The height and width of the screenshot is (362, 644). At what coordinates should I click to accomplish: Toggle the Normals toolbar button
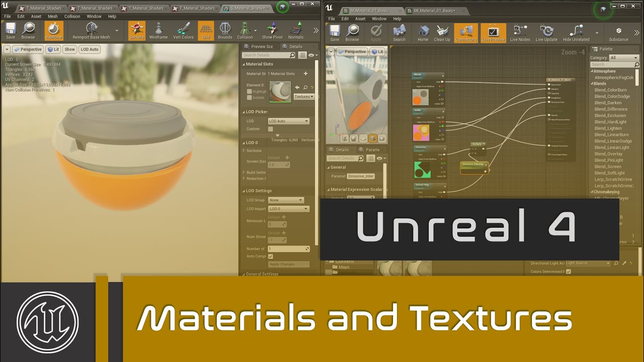point(296,31)
